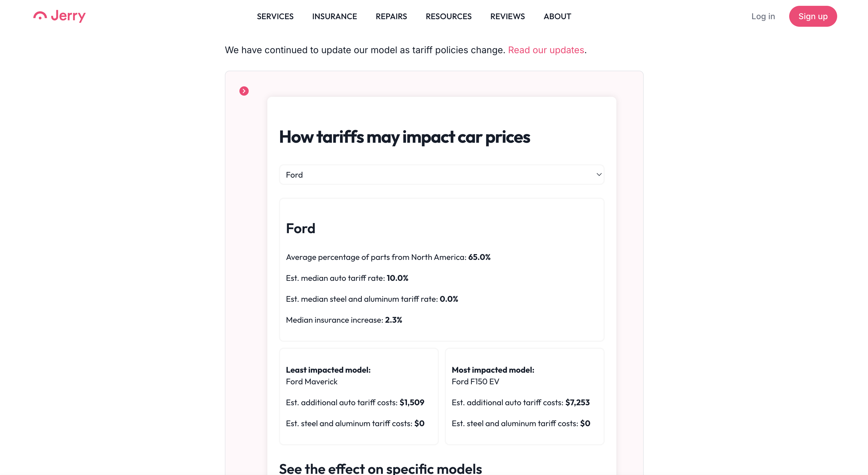Click the 'How tariffs may impact car prices' heading

click(404, 137)
